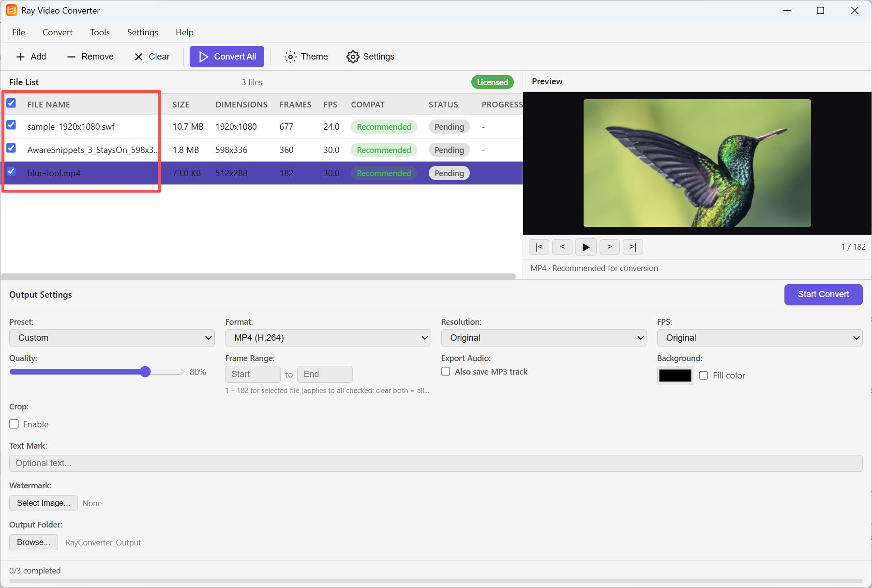
Task: Select the sample_1920x1080.swf file name
Action: coord(71,127)
